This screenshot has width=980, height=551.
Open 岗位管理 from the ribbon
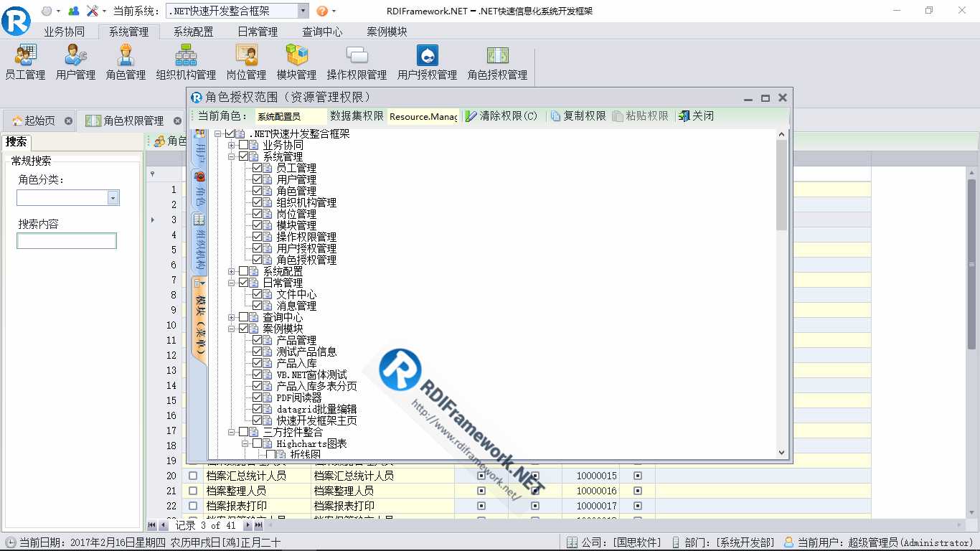[246, 62]
